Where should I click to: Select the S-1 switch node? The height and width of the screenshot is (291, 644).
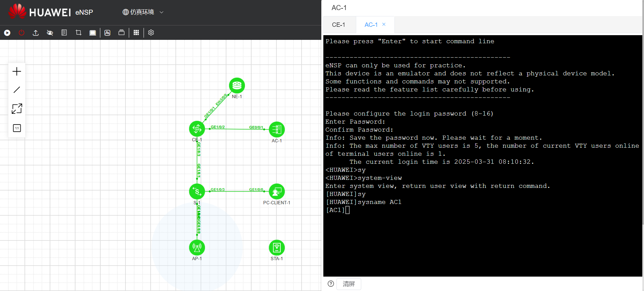(x=197, y=192)
